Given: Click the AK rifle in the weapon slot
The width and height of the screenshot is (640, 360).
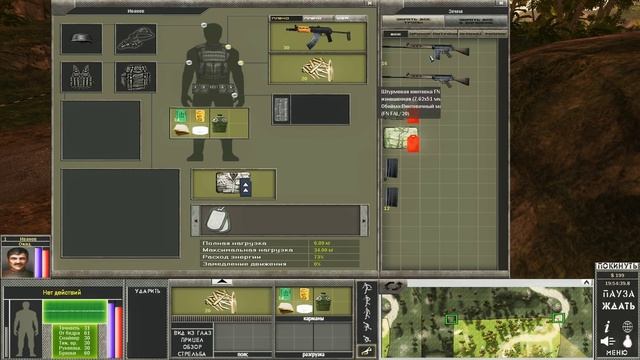Looking at the screenshot, I should point(318,36).
